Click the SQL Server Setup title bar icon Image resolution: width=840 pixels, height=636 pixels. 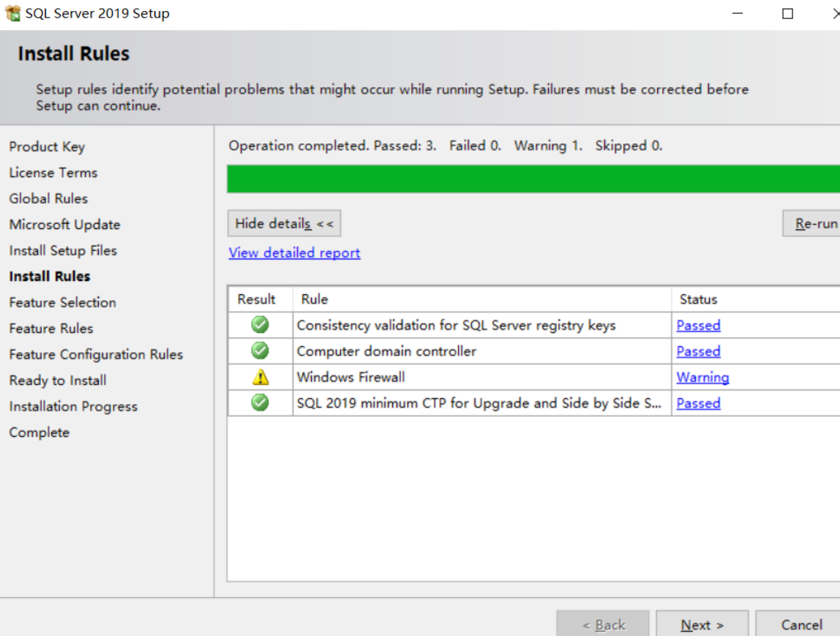pyautogui.click(x=12, y=12)
